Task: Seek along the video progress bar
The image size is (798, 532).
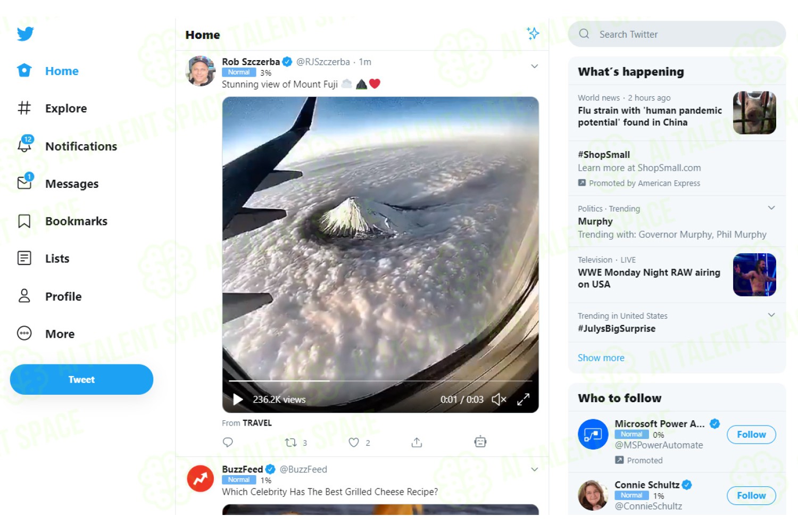Action: [x=380, y=381]
